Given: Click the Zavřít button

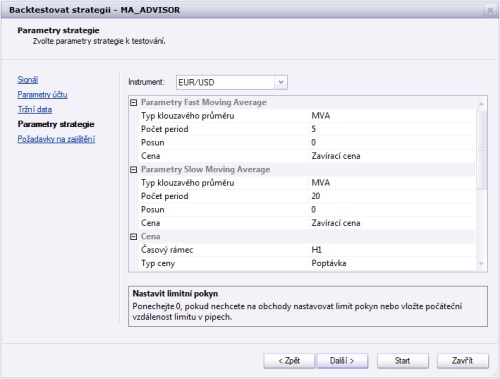Looking at the screenshot, I should tap(463, 361).
